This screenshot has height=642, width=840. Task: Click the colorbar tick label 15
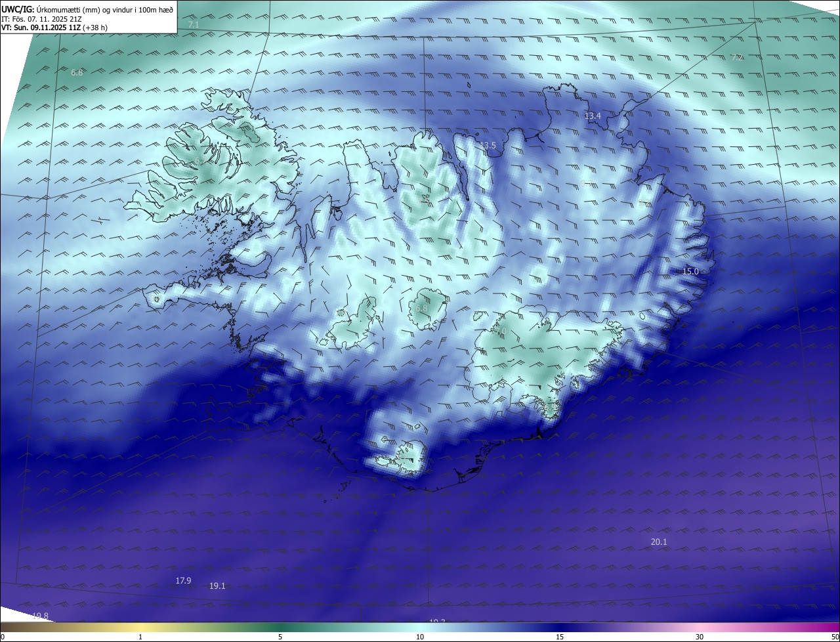(560, 637)
